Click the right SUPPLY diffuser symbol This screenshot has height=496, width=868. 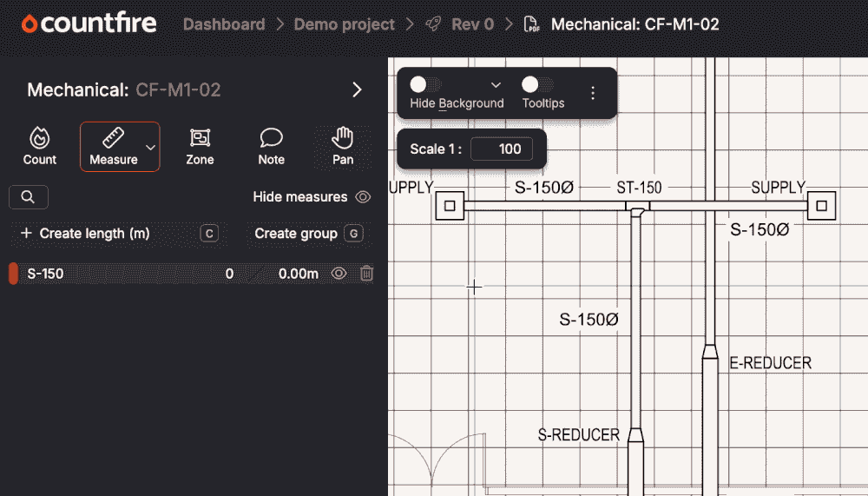click(x=821, y=206)
